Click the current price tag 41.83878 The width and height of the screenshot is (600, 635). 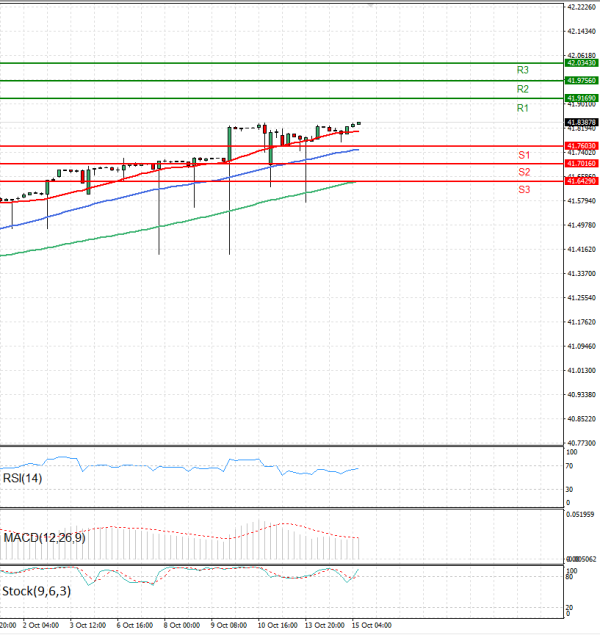(x=581, y=121)
